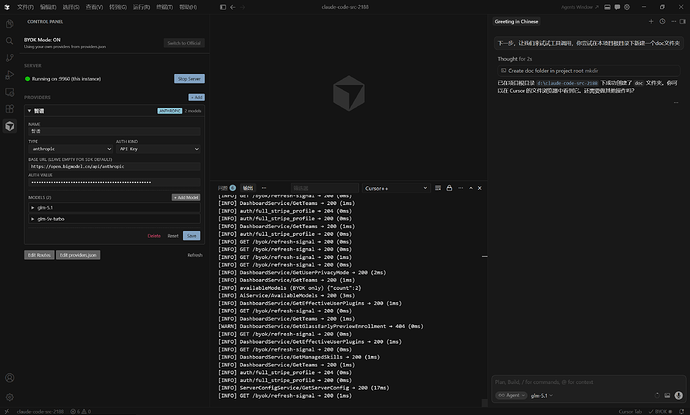690x415 pixels.
Task: Open the Extensions view in activity bar
Action: [9, 109]
